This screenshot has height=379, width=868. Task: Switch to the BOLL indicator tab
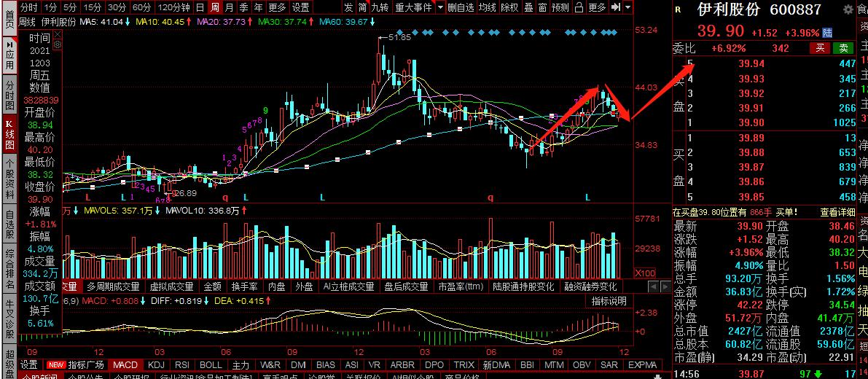pyautogui.click(x=211, y=364)
